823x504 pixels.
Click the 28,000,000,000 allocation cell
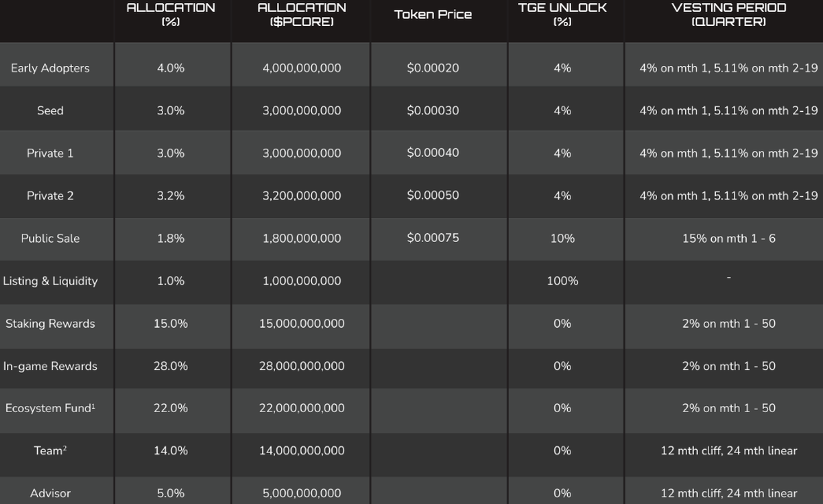(302, 365)
